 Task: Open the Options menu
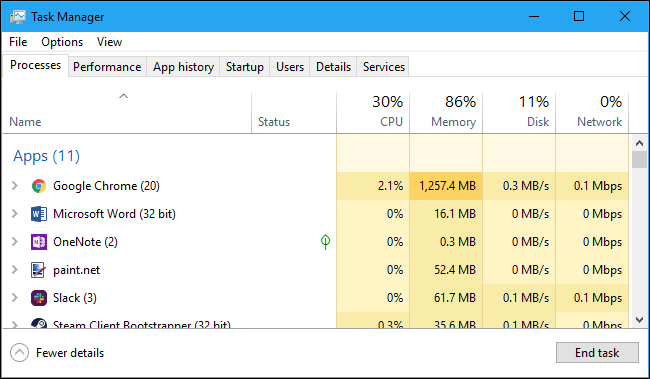pyautogui.click(x=62, y=42)
